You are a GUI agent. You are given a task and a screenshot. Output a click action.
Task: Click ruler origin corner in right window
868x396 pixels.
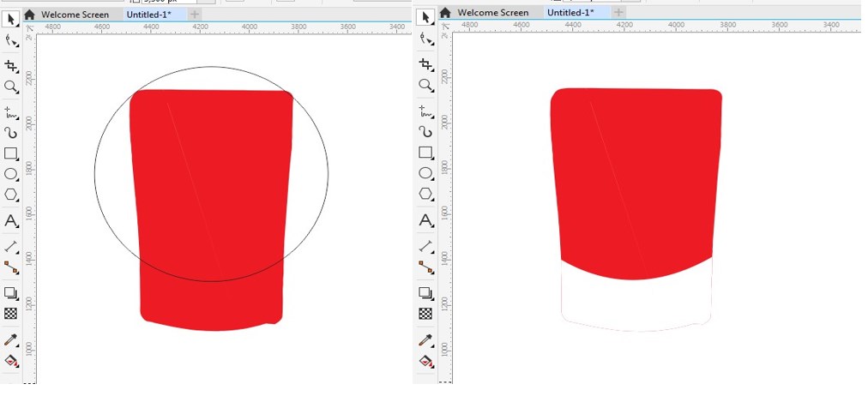click(445, 26)
